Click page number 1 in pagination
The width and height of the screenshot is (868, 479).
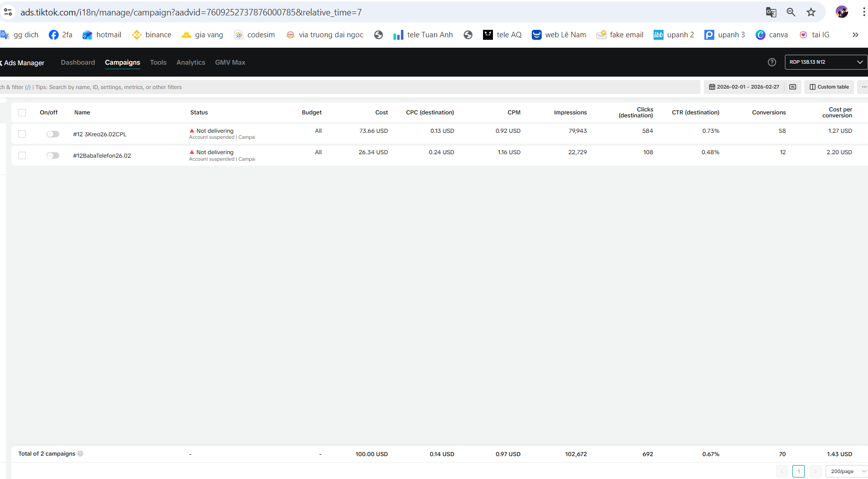799,471
